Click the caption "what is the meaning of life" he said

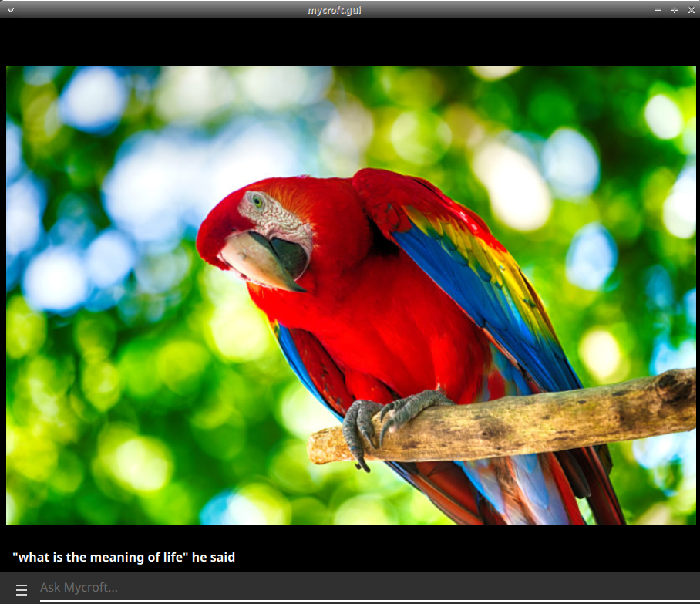coord(123,557)
